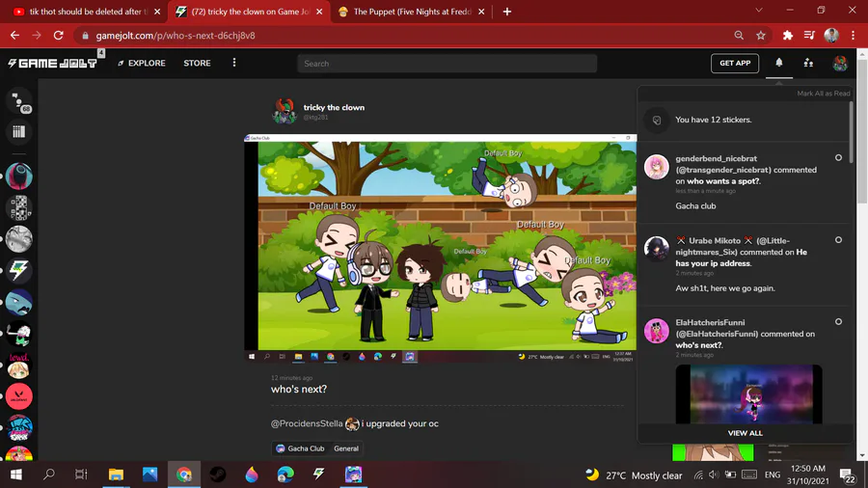Open the General channel tag
This screenshot has height=488, width=868.
point(346,448)
